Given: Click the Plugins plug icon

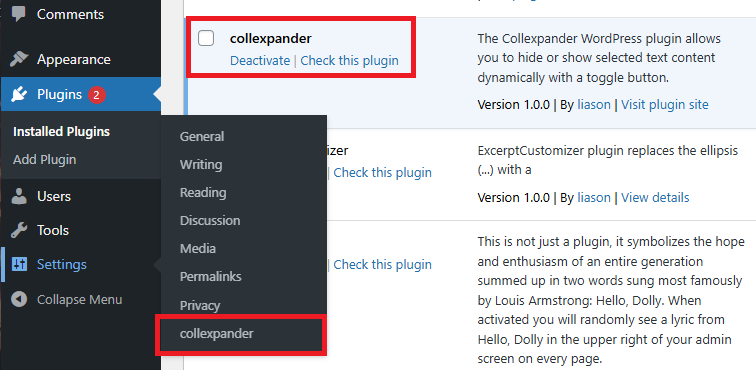Looking at the screenshot, I should [x=19, y=95].
